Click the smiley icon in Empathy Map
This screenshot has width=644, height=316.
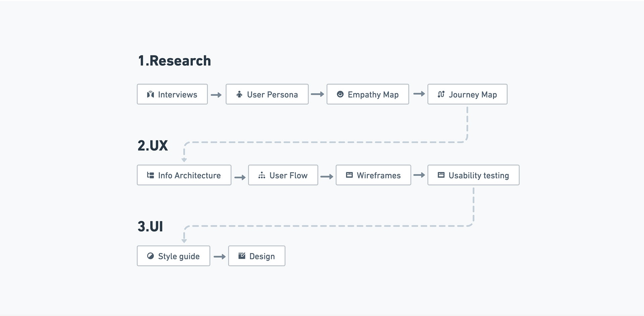340,94
